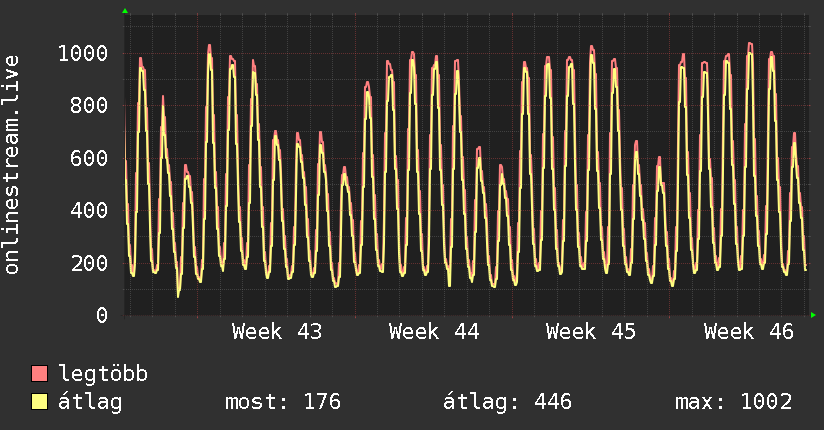Click the 'átlag: 446' statistic
This screenshot has width=824, height=430.
507,402
